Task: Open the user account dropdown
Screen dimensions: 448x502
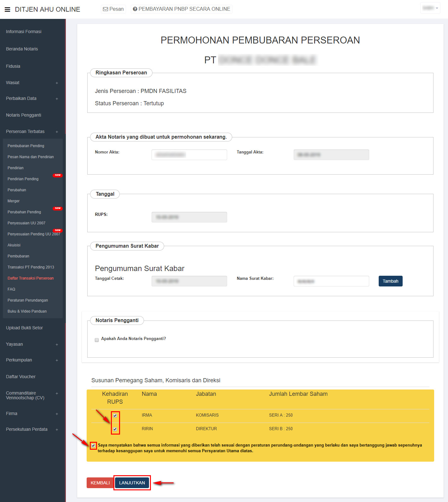Action: tap(430, 8)
